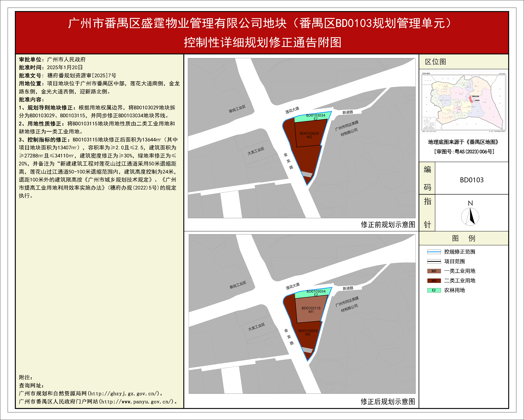524x420 pixels.
Task: Click the 修正前规划示意图 caption
Action: (388, 225)
